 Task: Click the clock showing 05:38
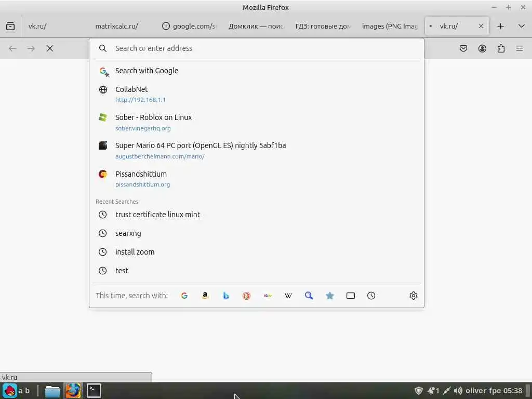coord(513,391)
